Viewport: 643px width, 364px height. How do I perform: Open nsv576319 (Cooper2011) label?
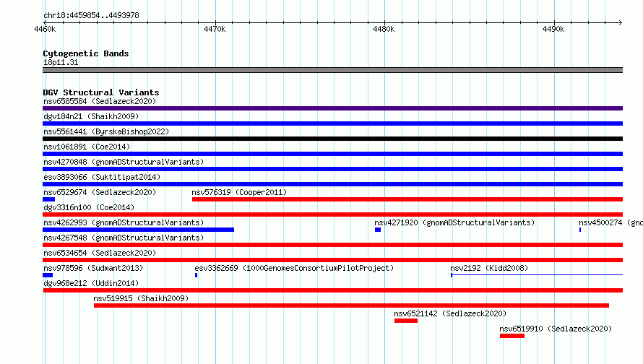(239, 192)
